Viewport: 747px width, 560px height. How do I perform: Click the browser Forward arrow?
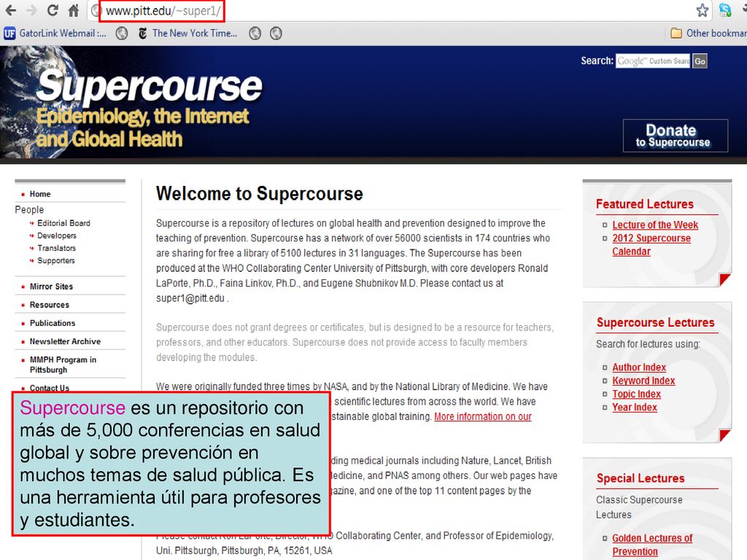point(31,10)
